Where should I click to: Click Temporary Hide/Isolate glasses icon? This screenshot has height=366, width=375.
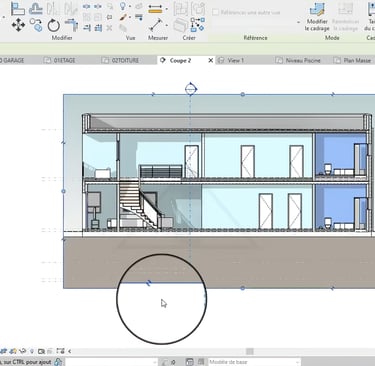tap(23, 351)
